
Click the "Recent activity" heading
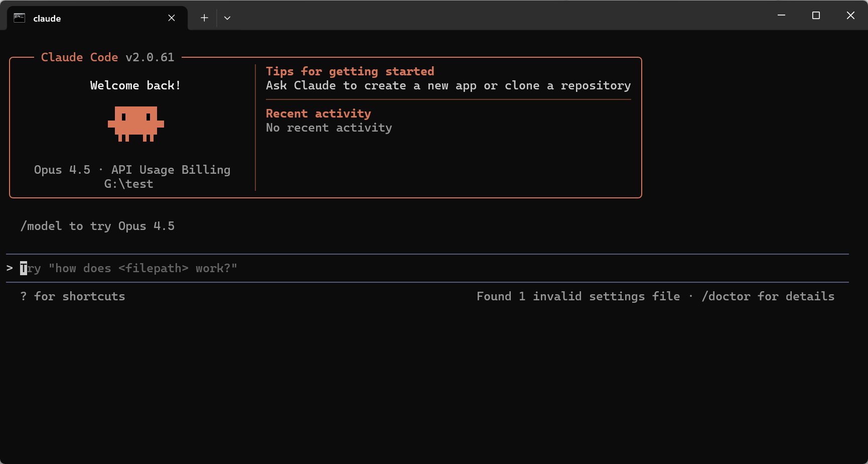point(318,113)
